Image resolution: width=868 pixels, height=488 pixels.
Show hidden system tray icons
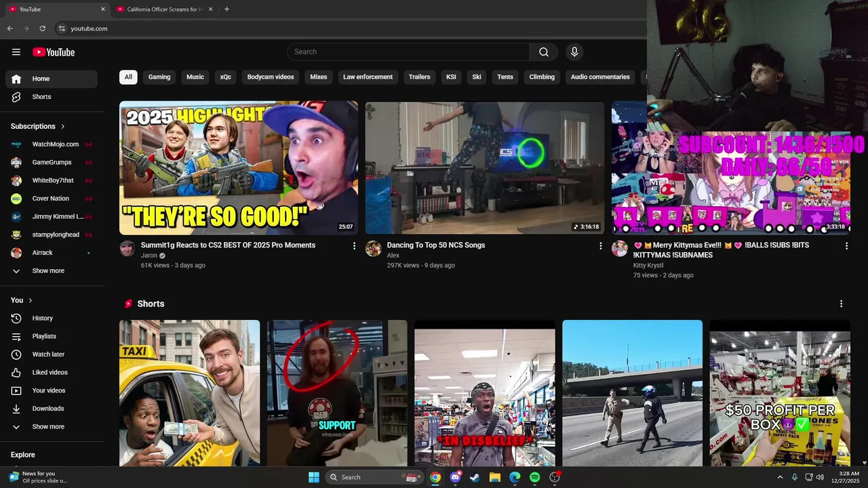point(780,477)
